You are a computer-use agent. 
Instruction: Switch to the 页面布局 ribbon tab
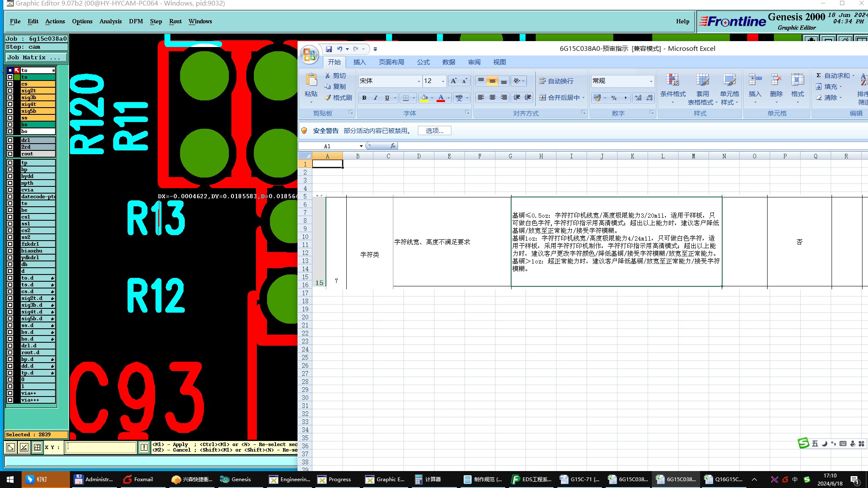(x=391, y=62)
